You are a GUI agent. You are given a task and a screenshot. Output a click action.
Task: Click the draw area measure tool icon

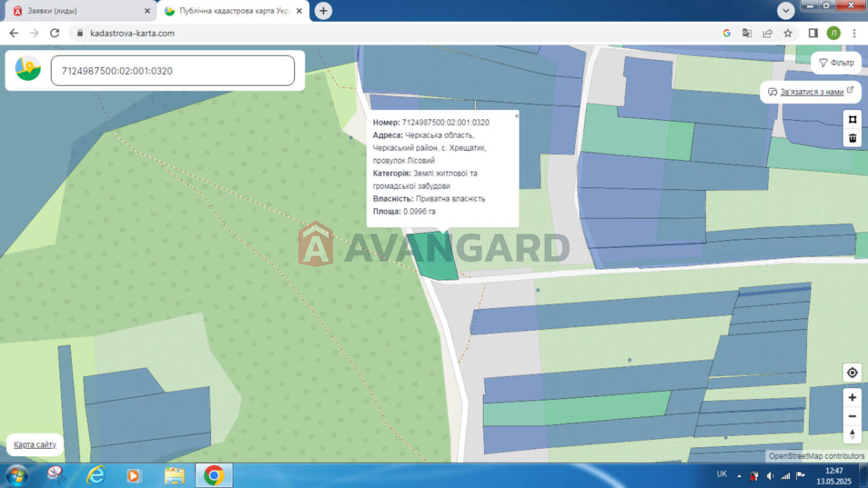852,119
